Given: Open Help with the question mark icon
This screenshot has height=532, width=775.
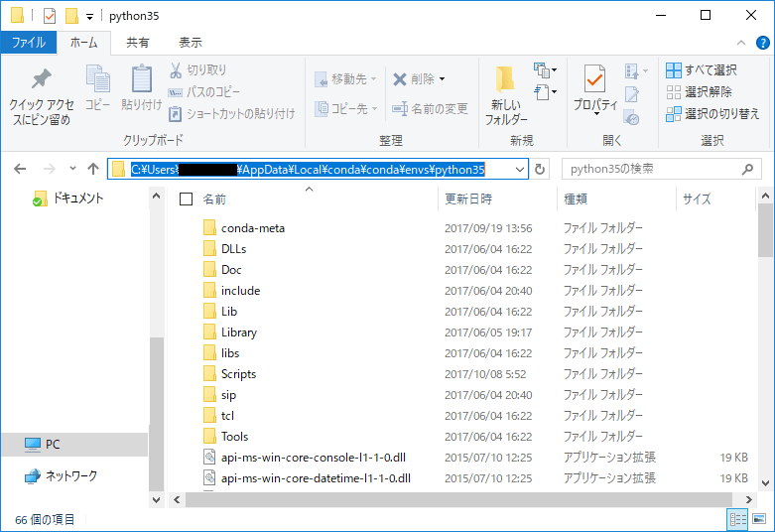Looking at the screenshot, I should (763, 43).
